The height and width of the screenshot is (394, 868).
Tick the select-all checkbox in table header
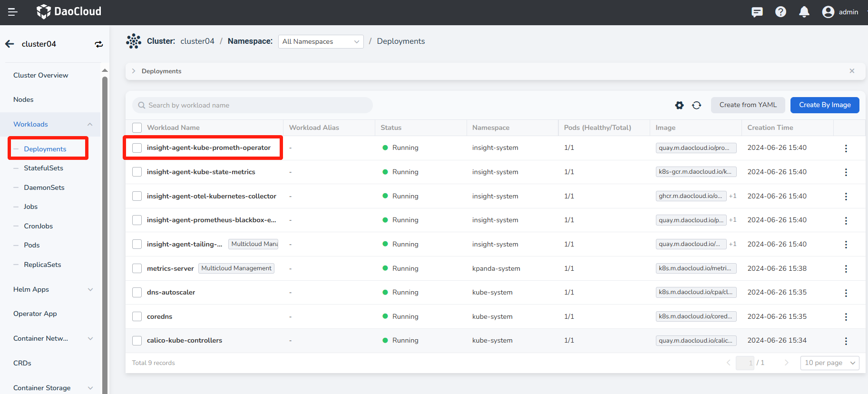(137, 128)
